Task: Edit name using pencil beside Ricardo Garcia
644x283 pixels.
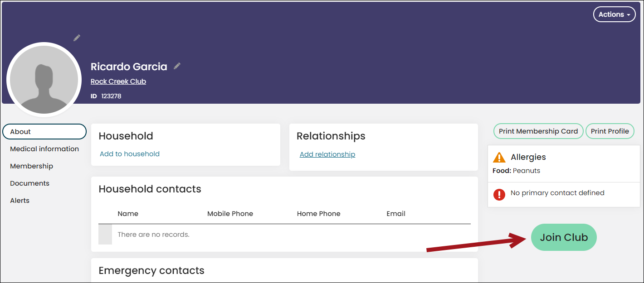Action: (x=177, y=66)
